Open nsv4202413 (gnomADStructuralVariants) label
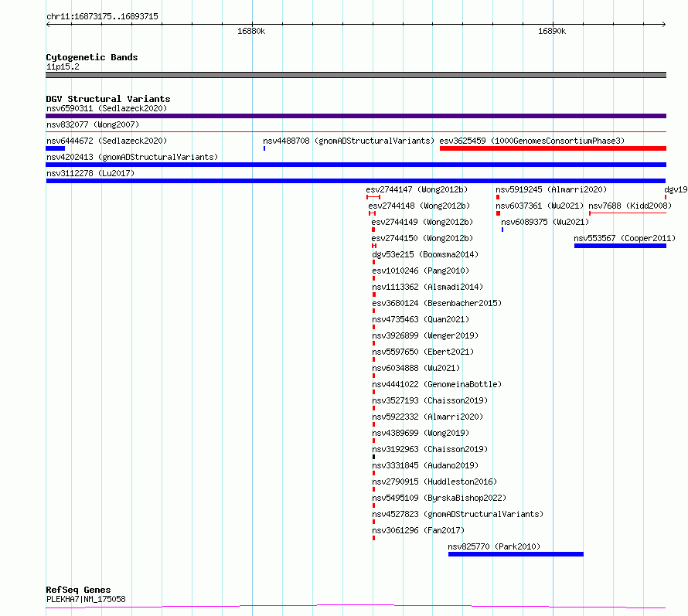The width and height of the screenshot is (688, 616). [x=132, y=157]
